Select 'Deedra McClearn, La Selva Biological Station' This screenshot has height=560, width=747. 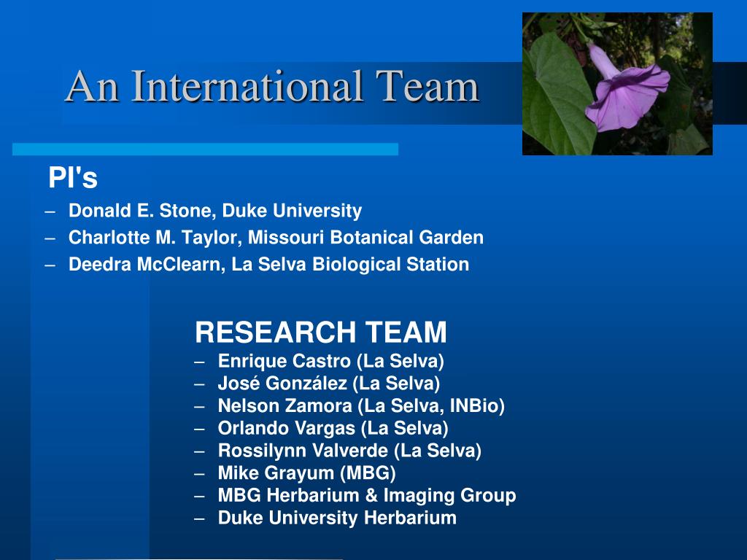[x=268, y=264]
